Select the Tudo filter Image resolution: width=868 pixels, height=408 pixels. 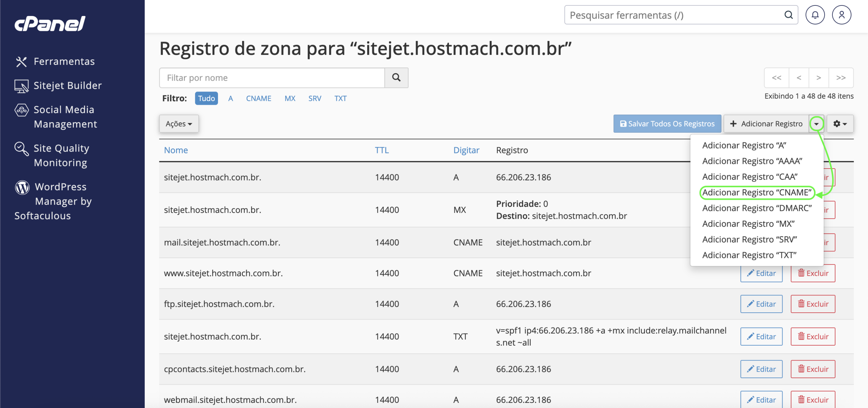(206, 98)
